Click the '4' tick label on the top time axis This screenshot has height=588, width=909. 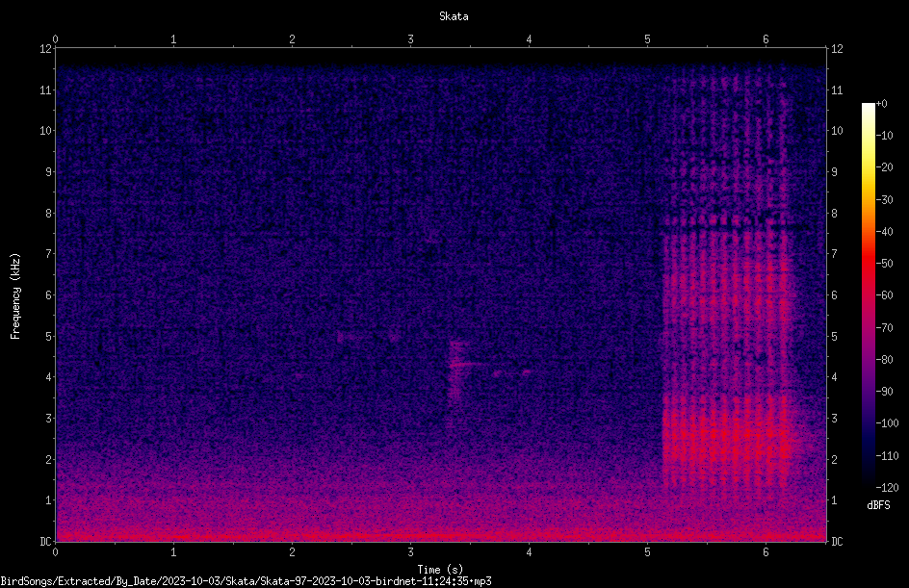click(x=529, y=39)
